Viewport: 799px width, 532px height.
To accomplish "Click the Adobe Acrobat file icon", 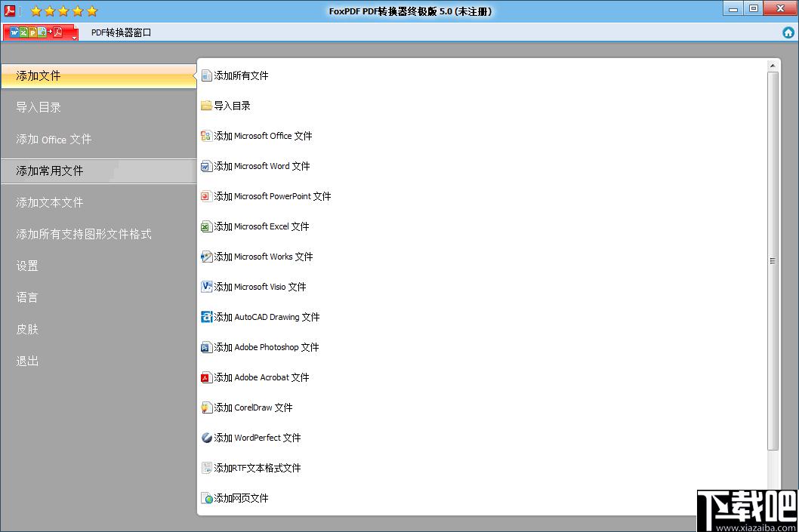I will click(x=206, y=377).
